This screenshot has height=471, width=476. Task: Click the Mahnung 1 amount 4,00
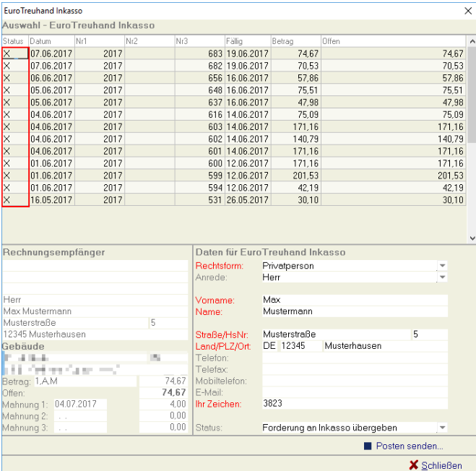click(x=163, y=405)
